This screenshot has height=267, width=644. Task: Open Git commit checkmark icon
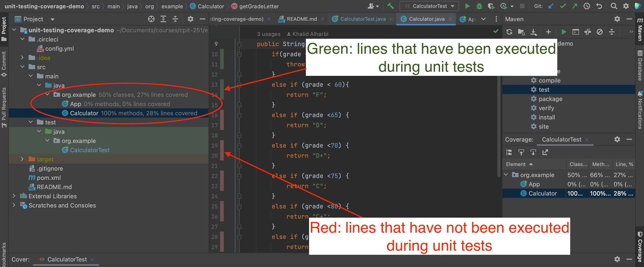[563, 6]
